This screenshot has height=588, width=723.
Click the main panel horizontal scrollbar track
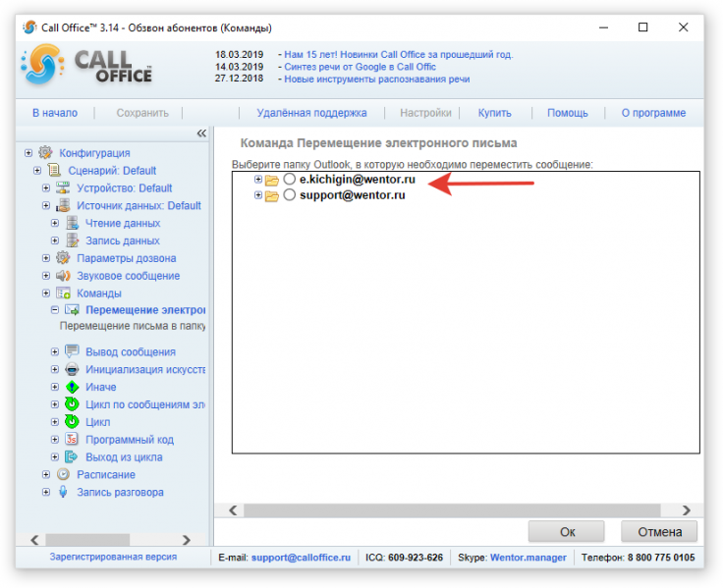pos(452,510)
